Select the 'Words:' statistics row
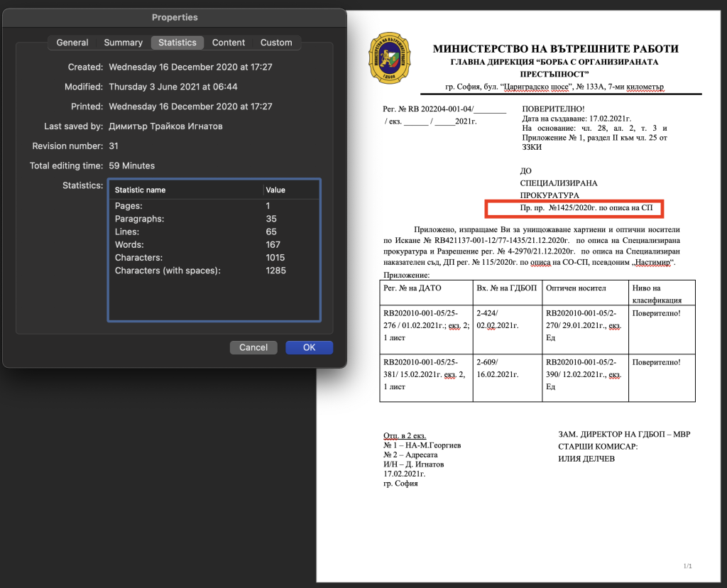Screen dimensions: 727x588 (x=214, y=245)
